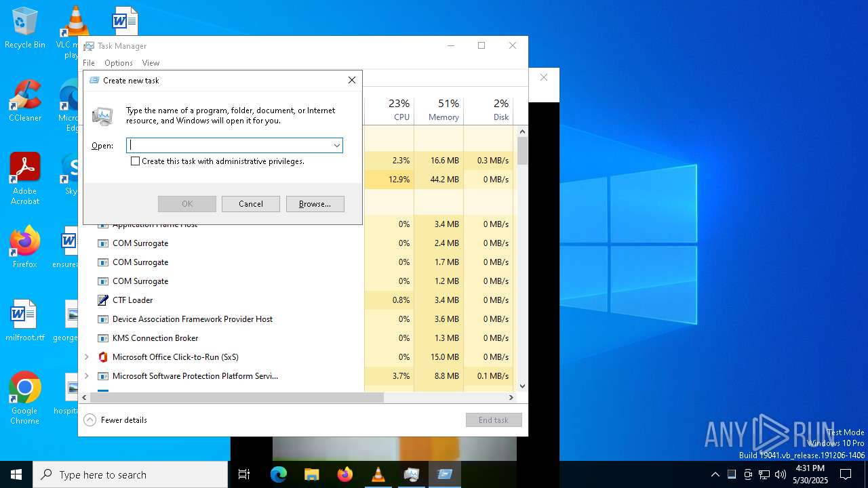Viewport: 868px width, 488px height.
Task: Click the horizontal scrollbar thumb in process list
Action: tap(237, 398)
